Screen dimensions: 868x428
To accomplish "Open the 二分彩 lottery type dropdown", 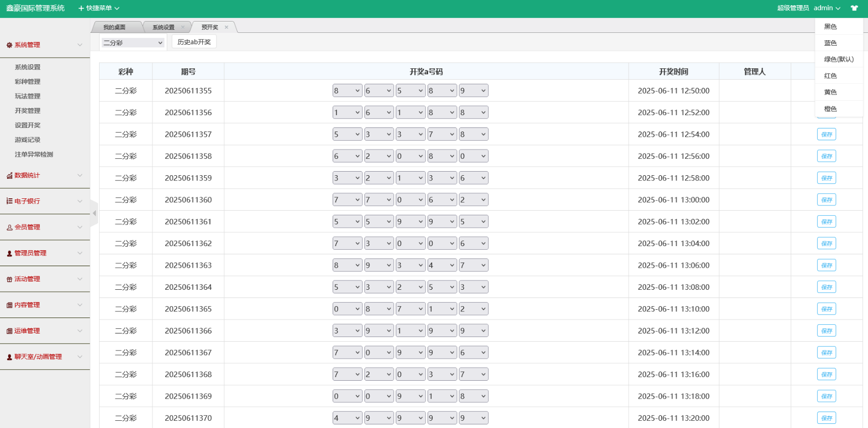I will [132, 43].
